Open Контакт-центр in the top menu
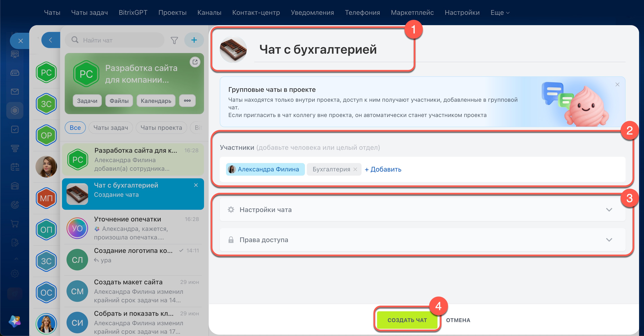The width and height of the screenshot is (644, 336). (256, 13)
